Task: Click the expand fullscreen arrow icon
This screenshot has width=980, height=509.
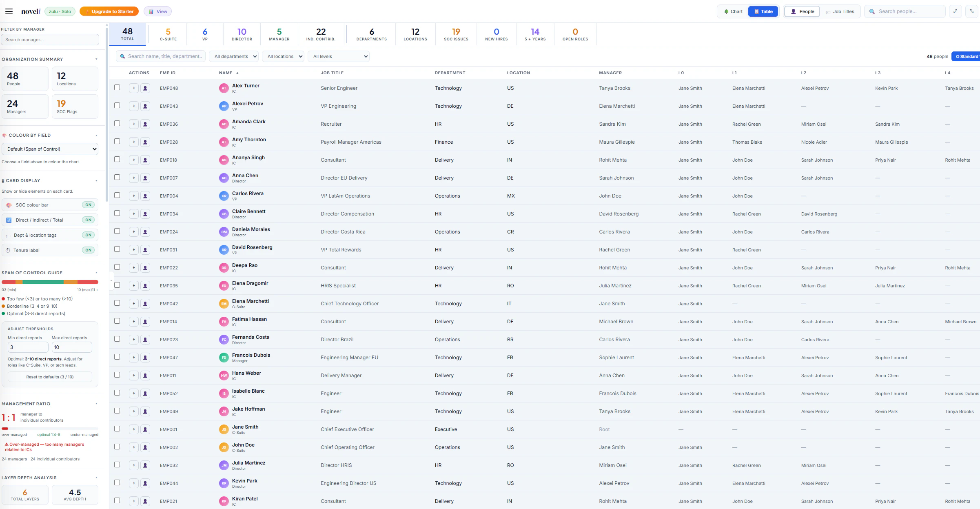Action: (x=955, y=11)
